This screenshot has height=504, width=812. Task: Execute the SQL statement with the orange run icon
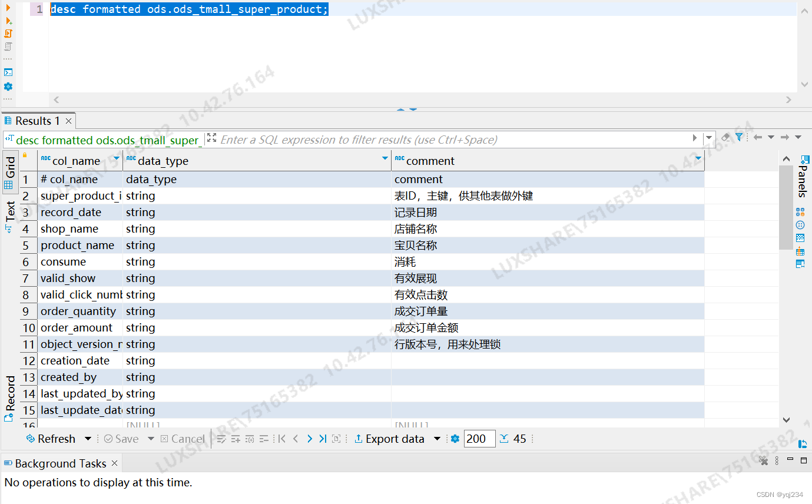click(x=8, y=8)
